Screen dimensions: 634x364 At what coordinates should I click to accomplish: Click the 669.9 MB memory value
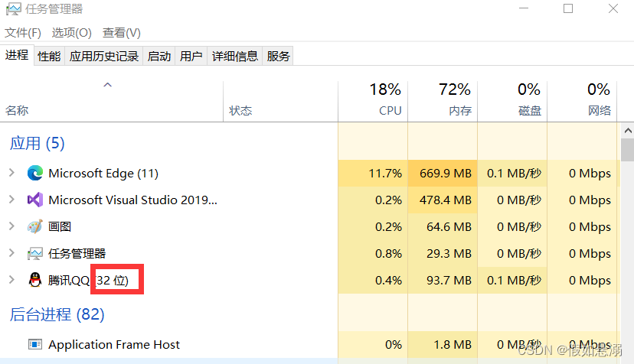tap(446, 174)
